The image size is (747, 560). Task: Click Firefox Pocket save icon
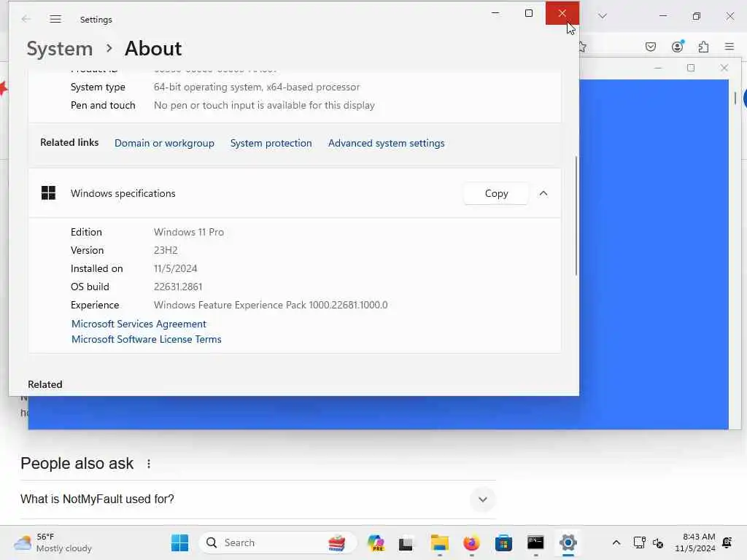pos(651,47)
